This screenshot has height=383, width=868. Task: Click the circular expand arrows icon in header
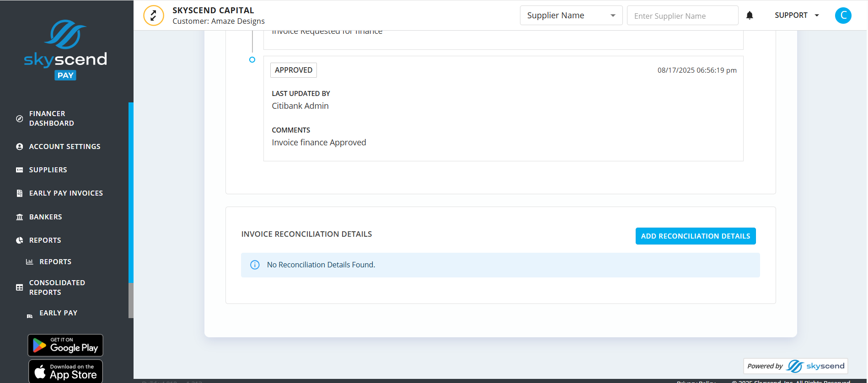pyautogui.click(x=154, y=16)
